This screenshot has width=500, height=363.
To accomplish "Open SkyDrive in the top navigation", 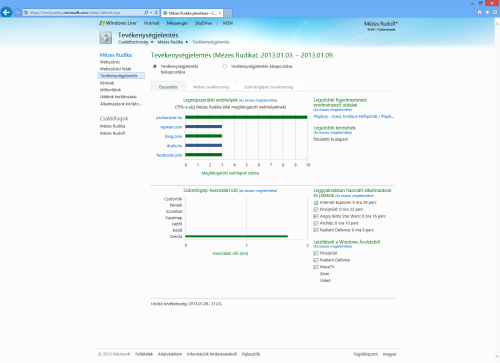I will 203,23.
